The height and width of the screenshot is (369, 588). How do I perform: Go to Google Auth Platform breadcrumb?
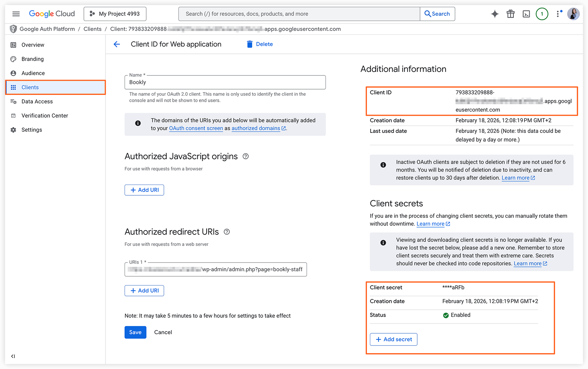pos(47,29)
